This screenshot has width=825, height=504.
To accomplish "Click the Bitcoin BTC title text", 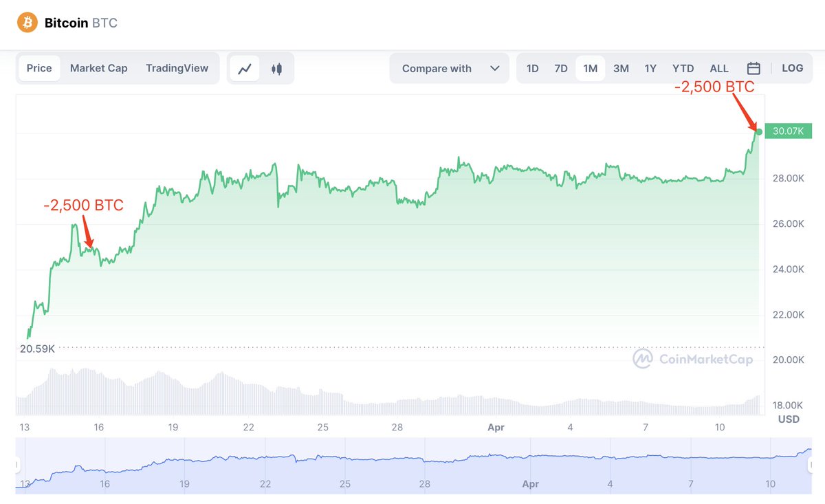I will [x=81, y=23].
